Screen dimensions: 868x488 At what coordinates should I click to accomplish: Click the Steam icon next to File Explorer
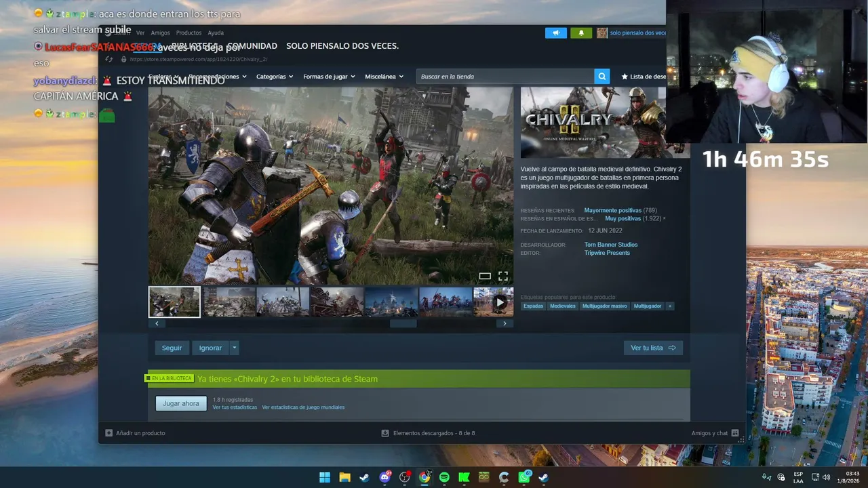pyautogui.click(x=364, y=477)
